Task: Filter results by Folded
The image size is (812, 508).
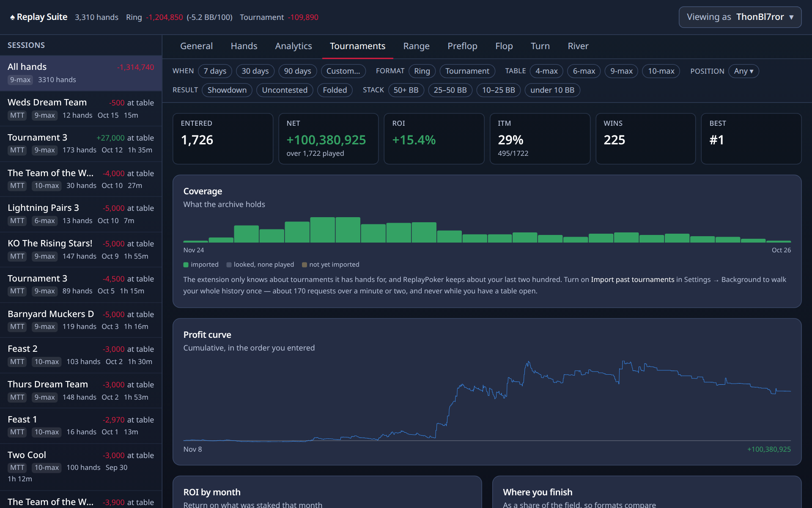Action: click(x=335, y=90)
